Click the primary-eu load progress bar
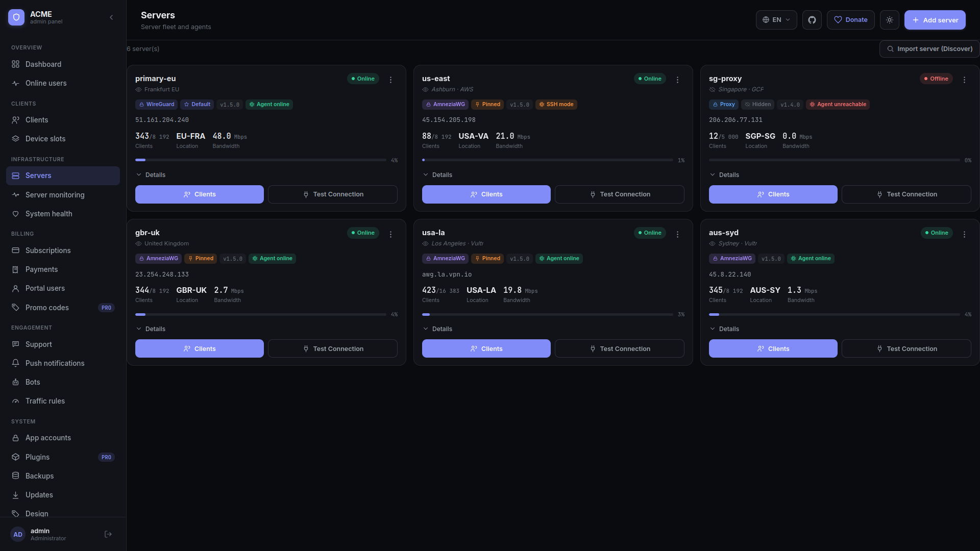 [x=261, y=160]
